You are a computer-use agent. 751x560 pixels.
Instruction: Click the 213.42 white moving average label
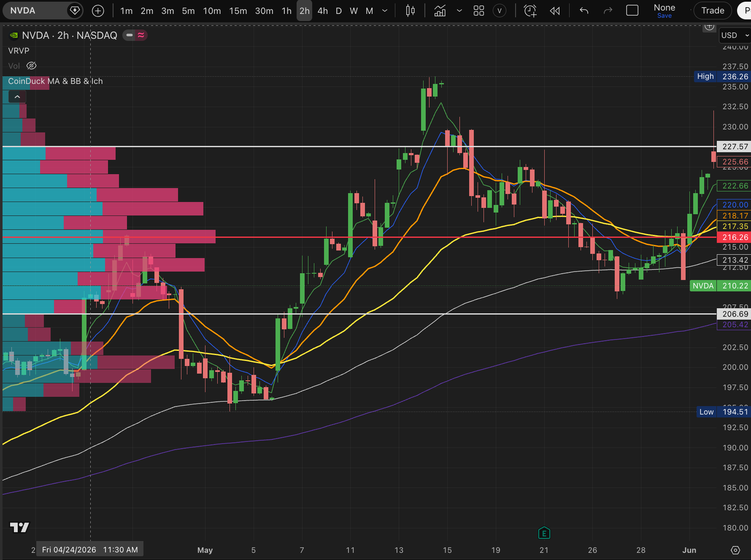(x=734, y=260)
